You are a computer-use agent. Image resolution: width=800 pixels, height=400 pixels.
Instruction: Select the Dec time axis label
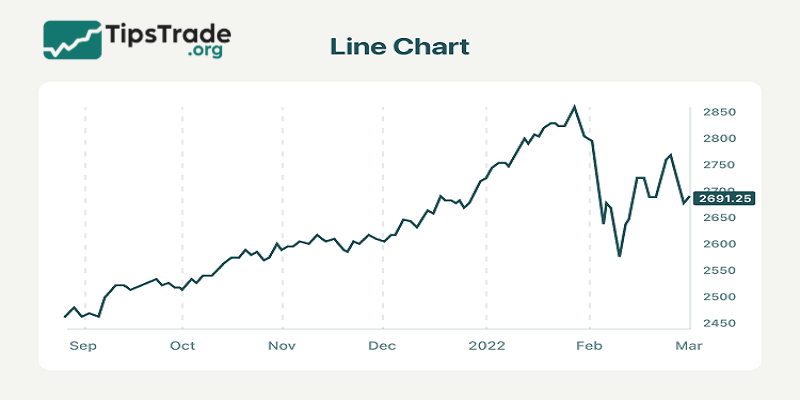click(382, 346)
